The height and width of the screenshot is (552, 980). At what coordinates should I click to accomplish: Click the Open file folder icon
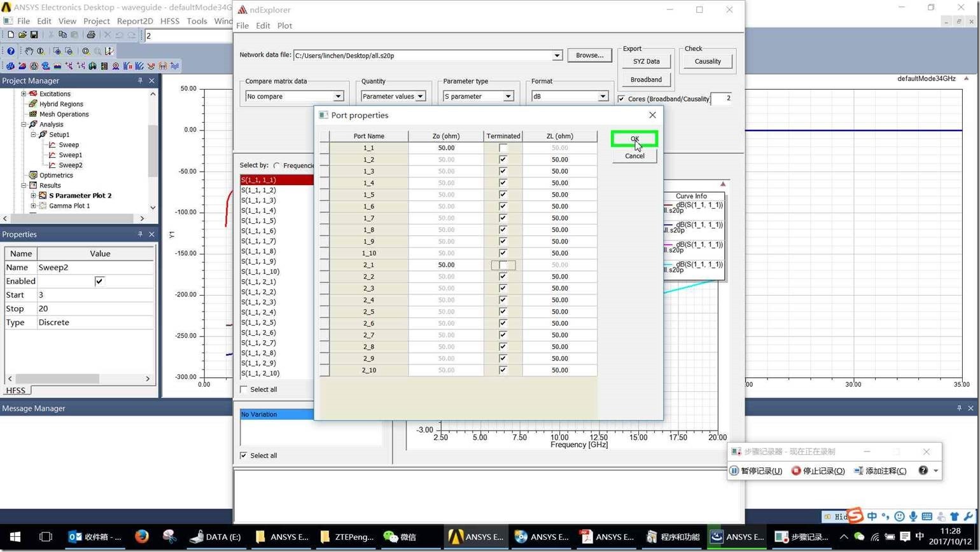(22, 35)
